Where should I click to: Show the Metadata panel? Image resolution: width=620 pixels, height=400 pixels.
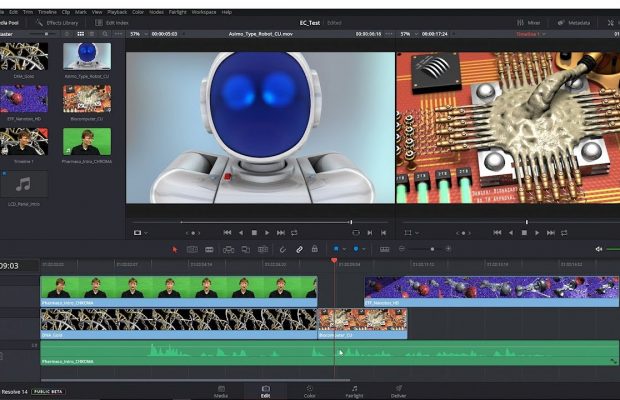click(574, 21)
